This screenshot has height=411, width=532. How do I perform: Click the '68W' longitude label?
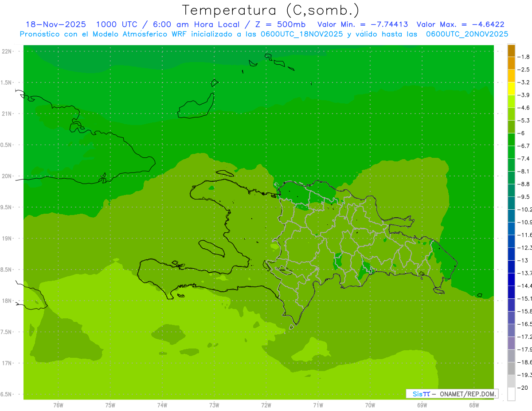(474, 405)
